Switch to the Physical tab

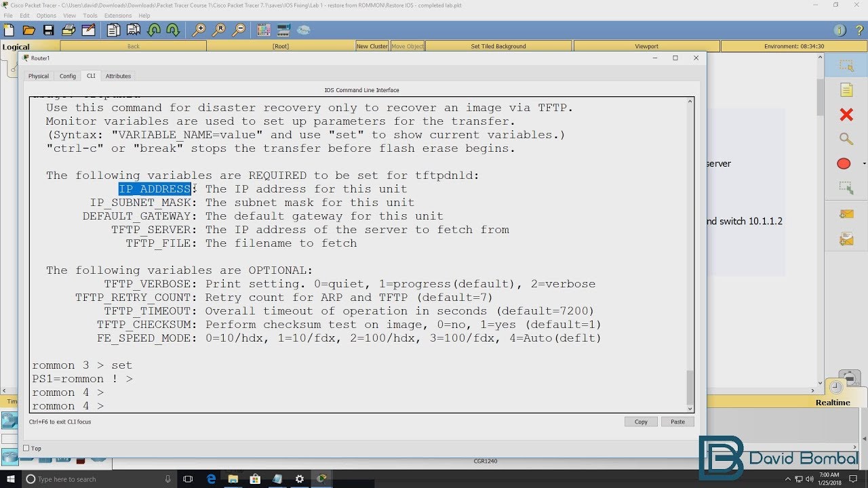[x=39, y=76]
